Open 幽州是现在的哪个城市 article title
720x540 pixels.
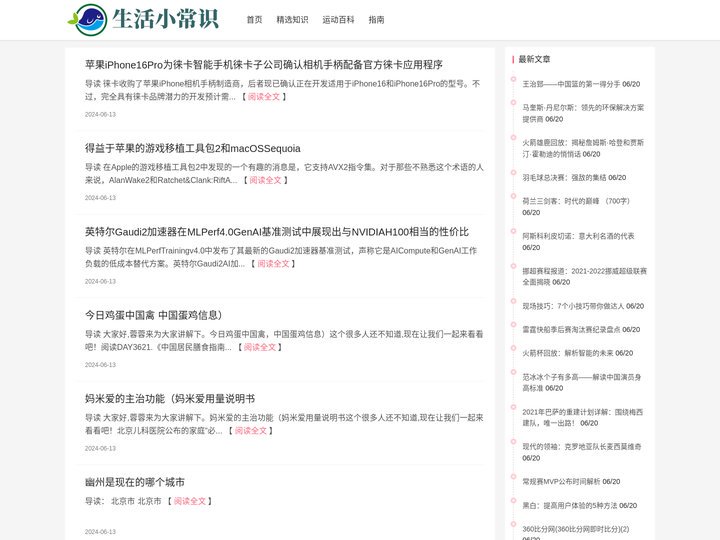click(135, 482)
